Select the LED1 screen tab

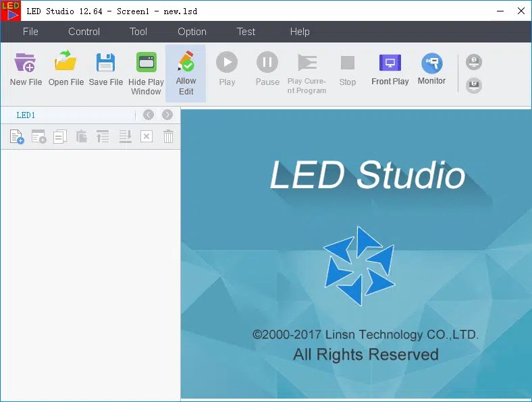26,115
